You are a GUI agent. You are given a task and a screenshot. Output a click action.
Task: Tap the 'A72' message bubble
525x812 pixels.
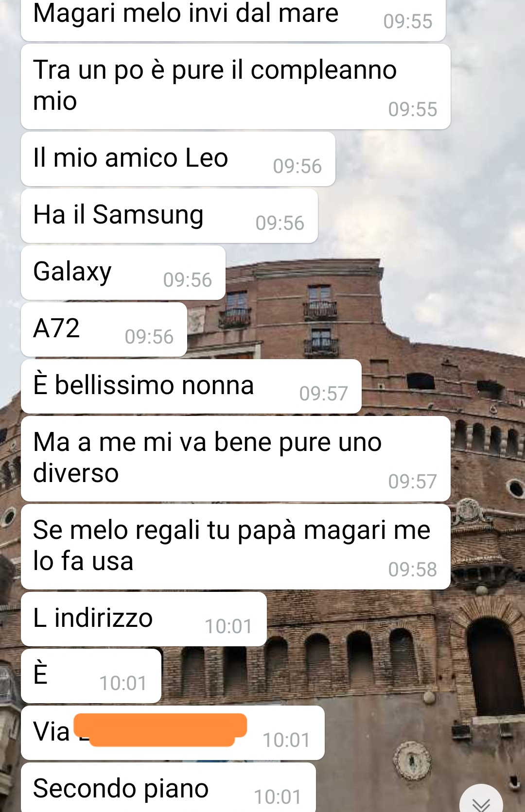pyautogui.click(x=104, y=329)
